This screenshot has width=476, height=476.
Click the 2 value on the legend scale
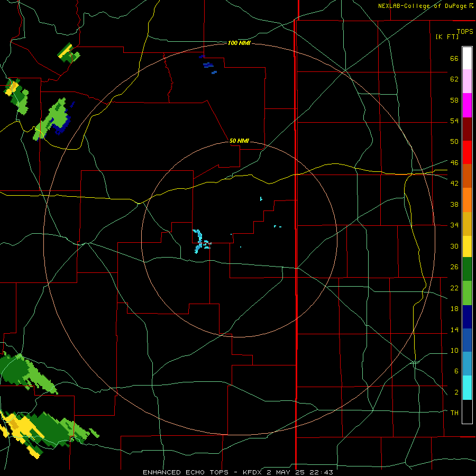pos(456,392)
